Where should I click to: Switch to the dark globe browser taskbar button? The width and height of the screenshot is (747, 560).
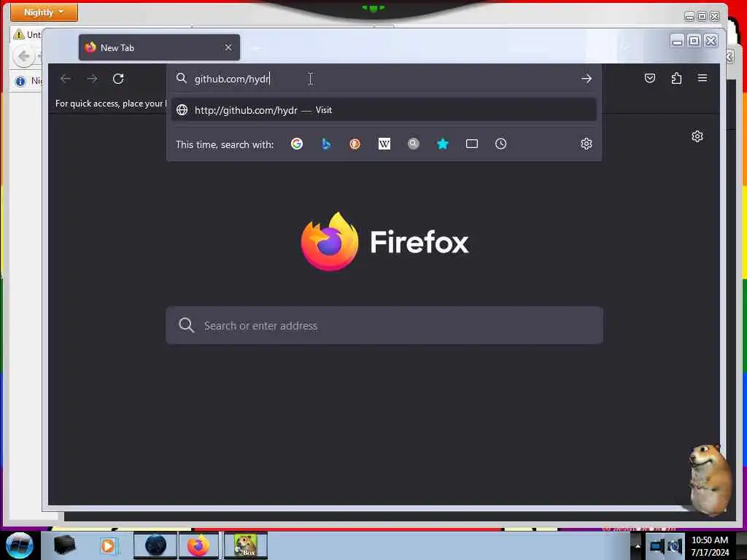(x=155, y=545)
